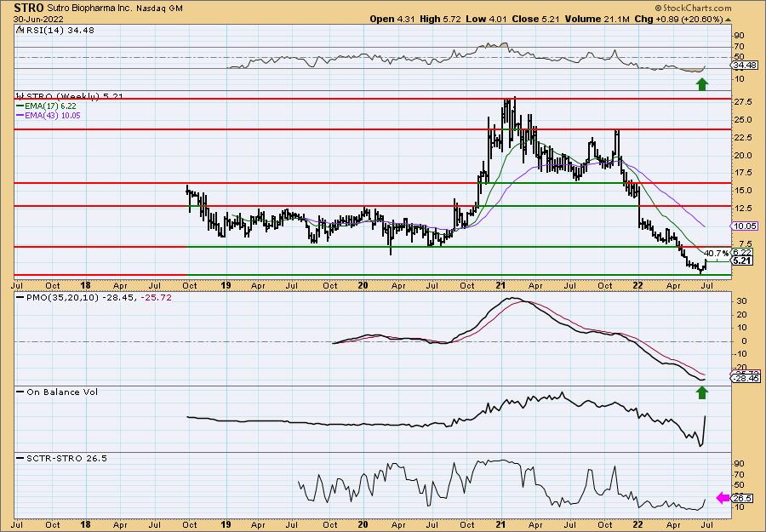
Task: Click the purple EMA(43) legend line swatch
Action: click(20, 116)
